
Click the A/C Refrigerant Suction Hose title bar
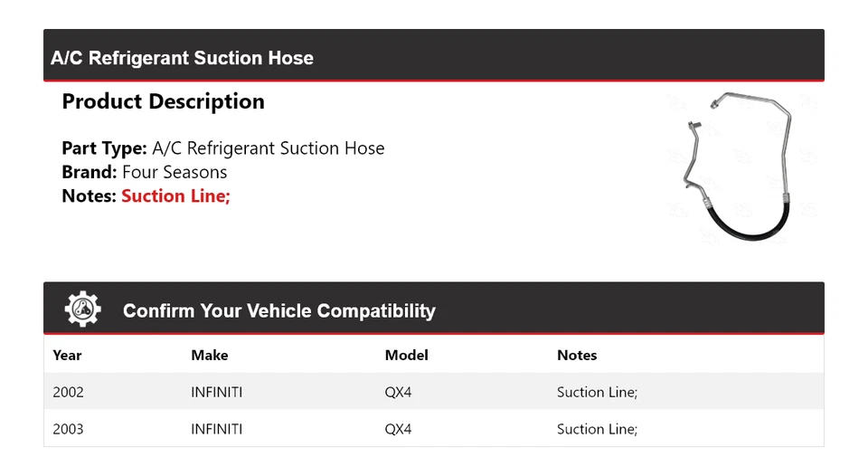(x=182, y=58)
